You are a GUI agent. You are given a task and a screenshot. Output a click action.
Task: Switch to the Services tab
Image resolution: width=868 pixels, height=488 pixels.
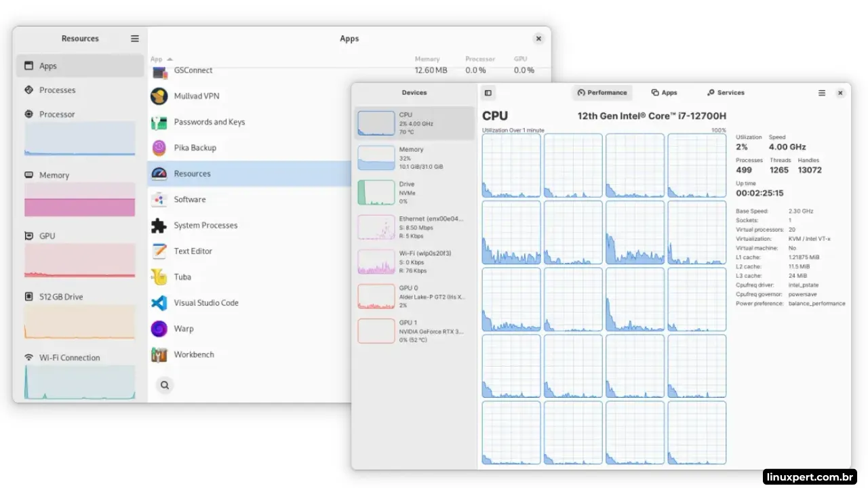click(726, 93)
